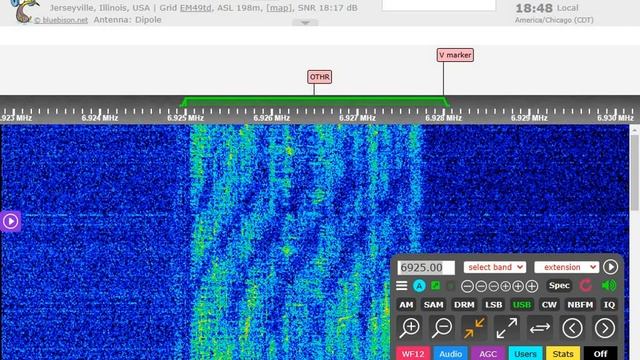The height and width of the screenshot is (360, 640).
Task: Click the smallest plus frequency step button
Action: (x=505, y=286)
